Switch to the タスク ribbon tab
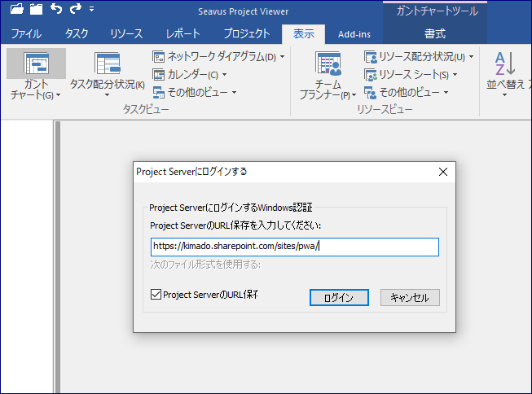The width and height of the screenshot is (532, 394). [77, 34]
